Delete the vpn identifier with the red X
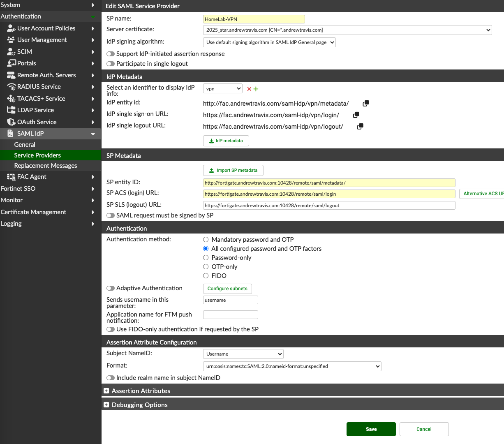This screenshot has height=444, width=504. [248, 88]
